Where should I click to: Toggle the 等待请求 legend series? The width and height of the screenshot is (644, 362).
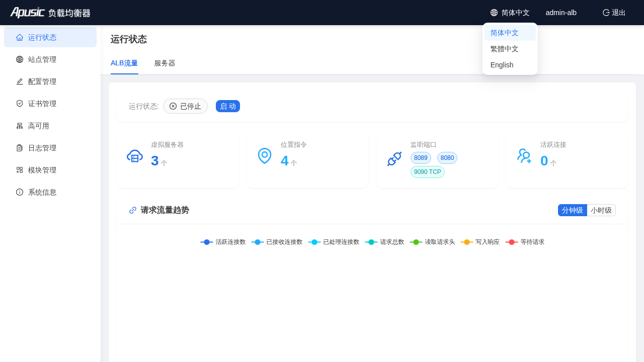525,242
